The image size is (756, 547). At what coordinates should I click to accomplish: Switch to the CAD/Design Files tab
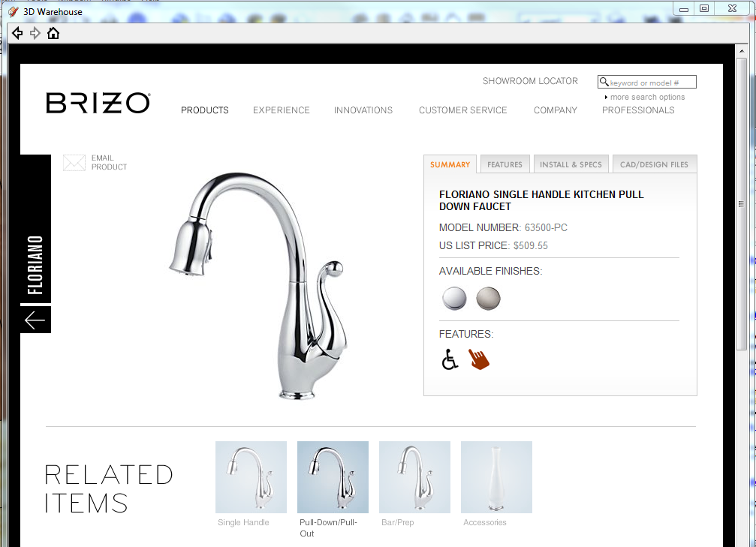click(x=654, y=164)
